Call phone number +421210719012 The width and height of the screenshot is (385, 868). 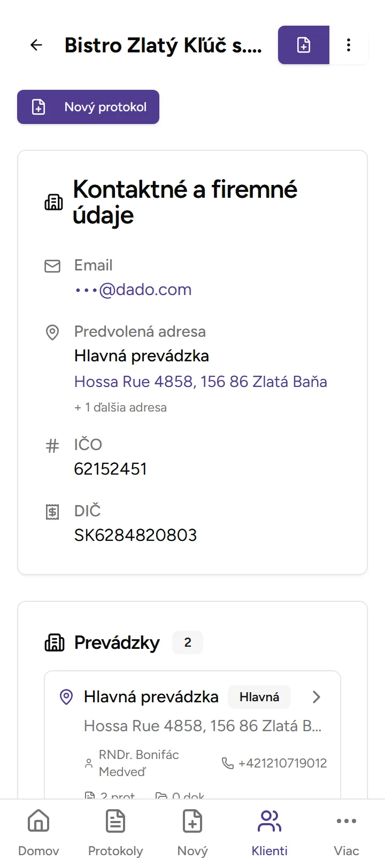tap(275, 763)
